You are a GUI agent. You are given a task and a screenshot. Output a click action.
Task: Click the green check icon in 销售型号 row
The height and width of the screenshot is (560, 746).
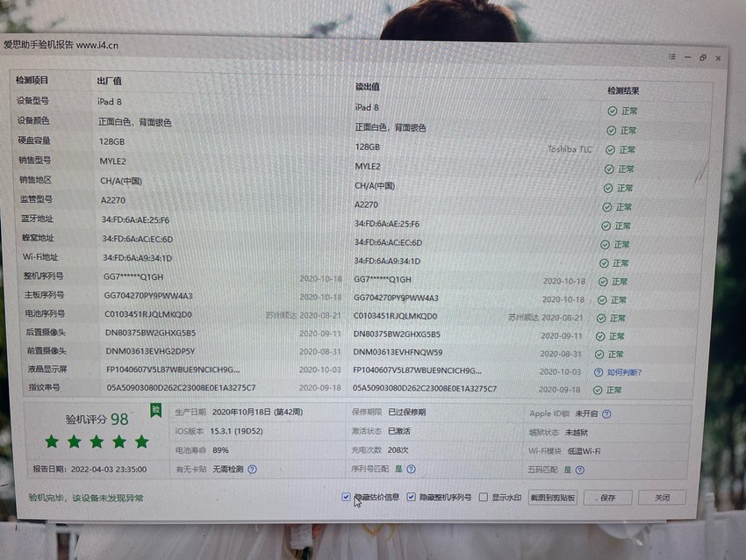pyautogui.click(x=609, y=169)
